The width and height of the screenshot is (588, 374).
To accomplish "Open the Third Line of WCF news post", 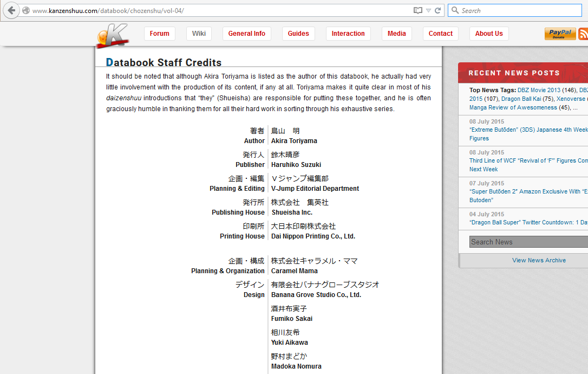I will (529, 165).
